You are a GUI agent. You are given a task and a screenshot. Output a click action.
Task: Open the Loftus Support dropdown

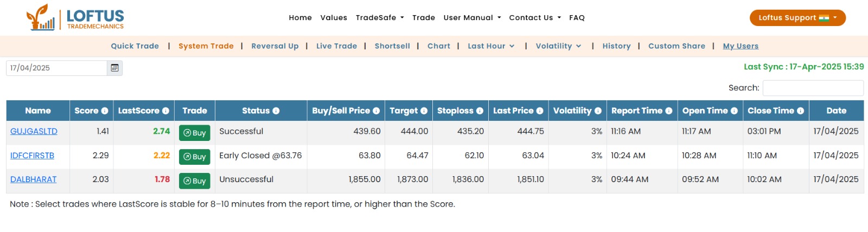click(797, 17)
